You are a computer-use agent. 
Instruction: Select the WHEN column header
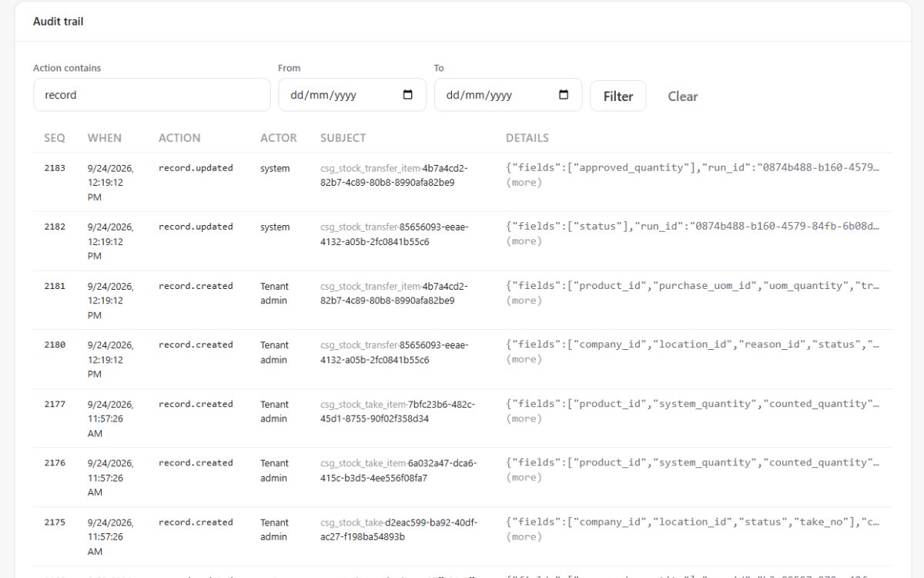pyautogui.click(x=105, y=138)
